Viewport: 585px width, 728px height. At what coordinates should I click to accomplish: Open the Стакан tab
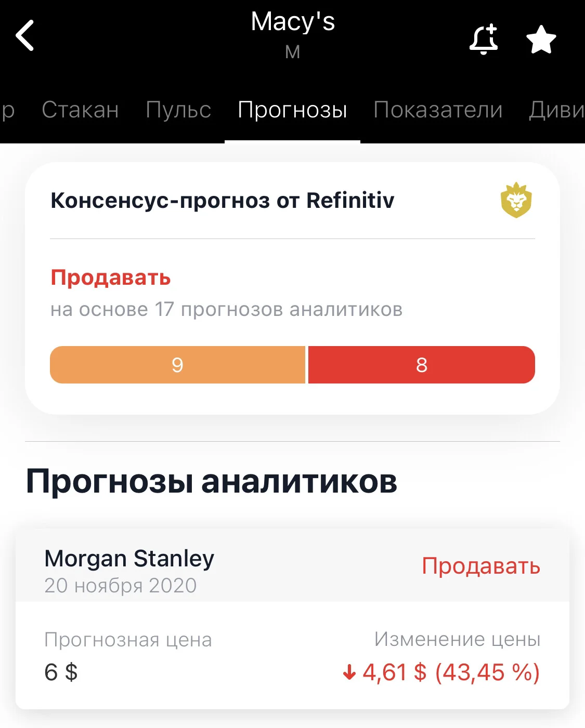80,110
